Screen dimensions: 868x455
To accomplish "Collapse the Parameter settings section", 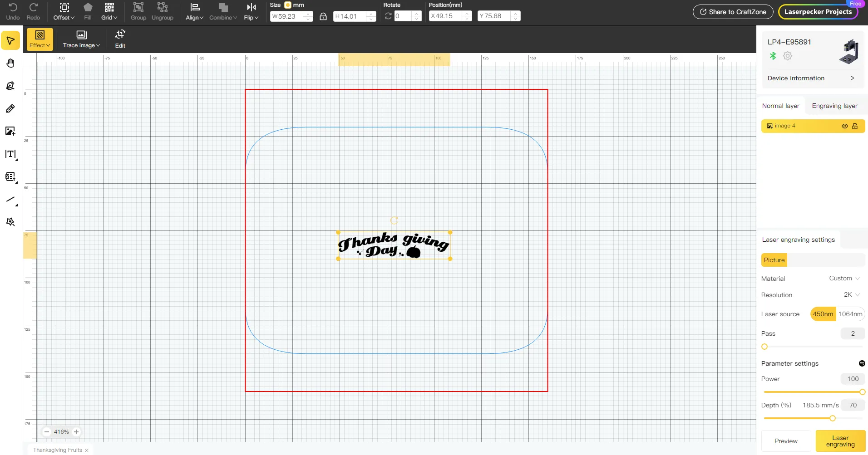I will click(x=862, y=363).
